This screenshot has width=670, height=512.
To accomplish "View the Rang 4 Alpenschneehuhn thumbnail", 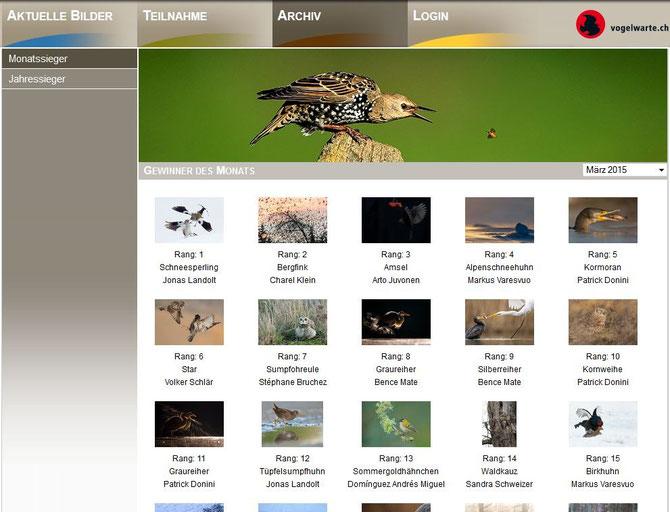I will [500, 220].
